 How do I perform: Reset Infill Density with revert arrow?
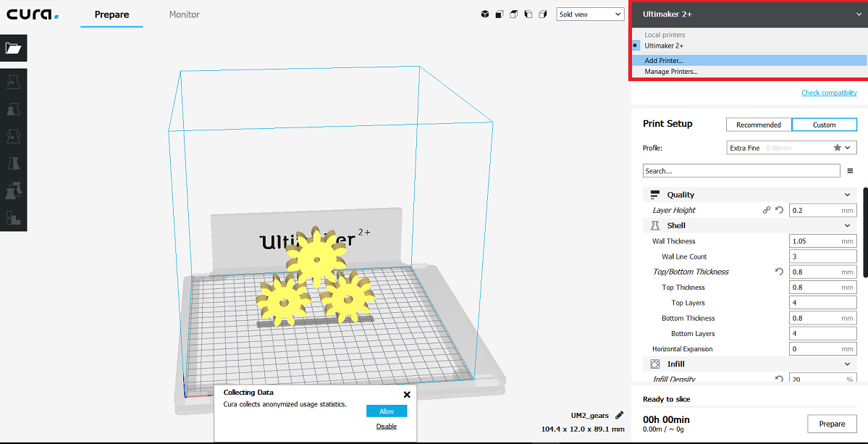point(780,380)
